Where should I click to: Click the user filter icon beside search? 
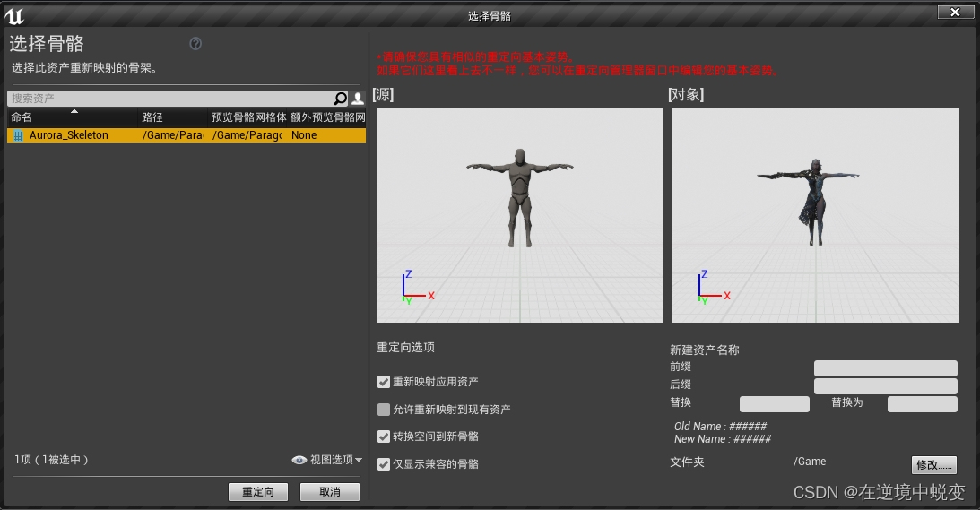pos(358,98)
